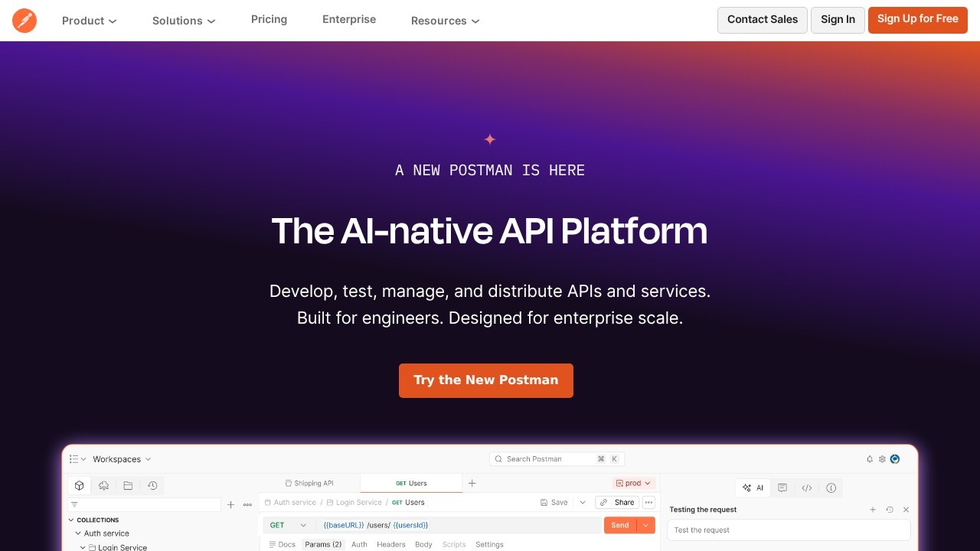Click the Postman logo in the header
The height and width of the screenshot is (551, 980).
pos(24,21)
